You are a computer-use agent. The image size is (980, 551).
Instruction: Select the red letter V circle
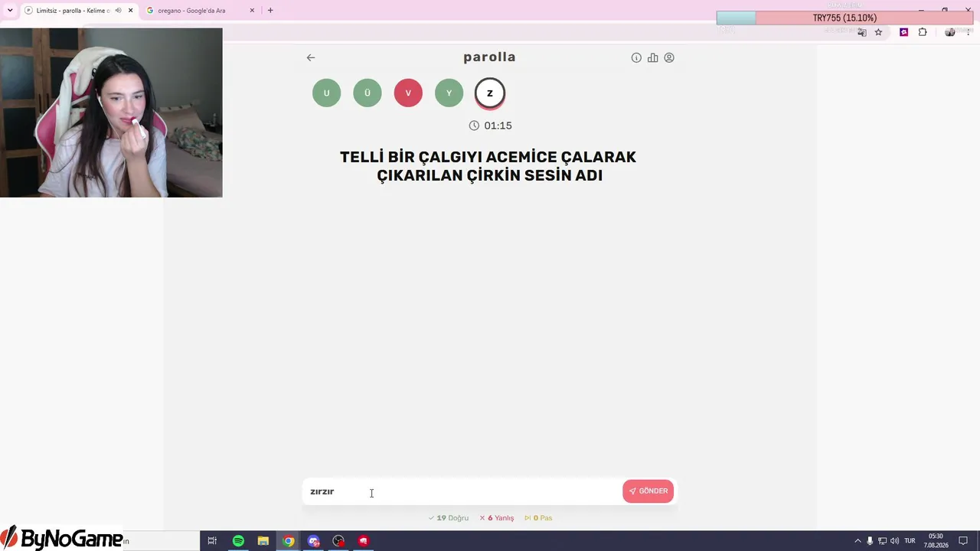coord(408,93)
